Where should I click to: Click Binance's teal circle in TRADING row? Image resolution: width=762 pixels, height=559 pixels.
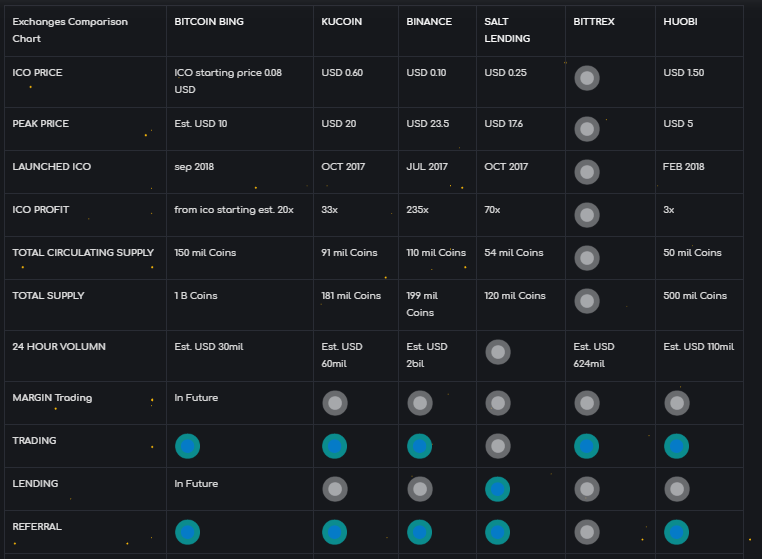419,446
